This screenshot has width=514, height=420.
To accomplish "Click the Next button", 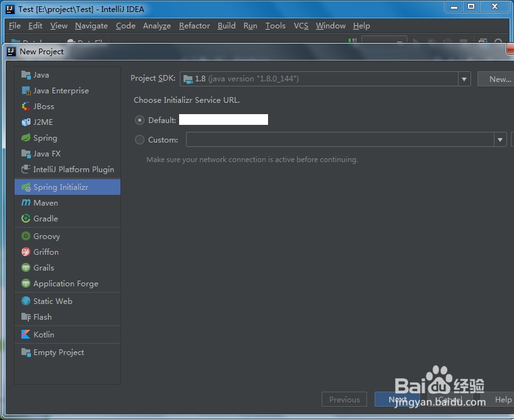I will [x=397, y=399].
